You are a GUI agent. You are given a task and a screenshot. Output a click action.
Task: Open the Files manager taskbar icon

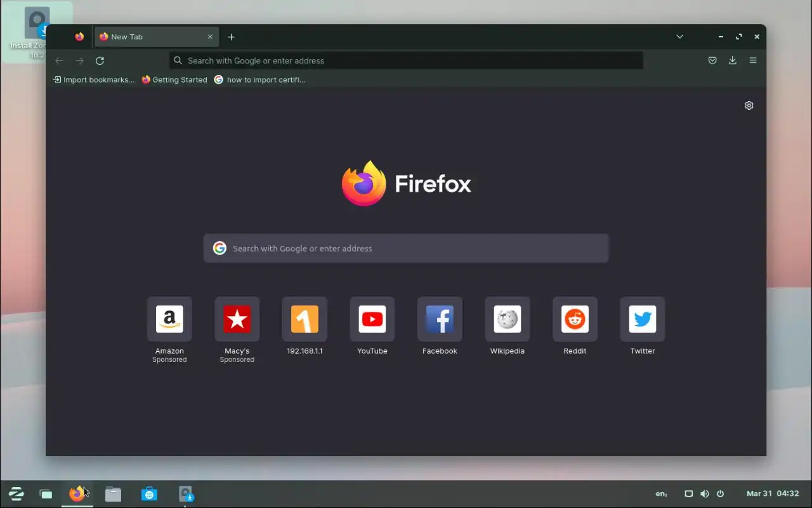pos(113,494)
